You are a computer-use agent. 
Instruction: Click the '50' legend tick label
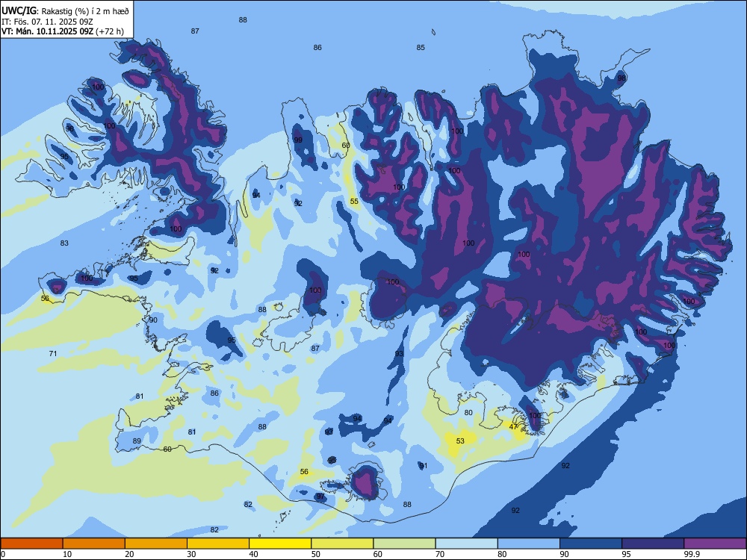pyautogui.click(x=315, y=554)
